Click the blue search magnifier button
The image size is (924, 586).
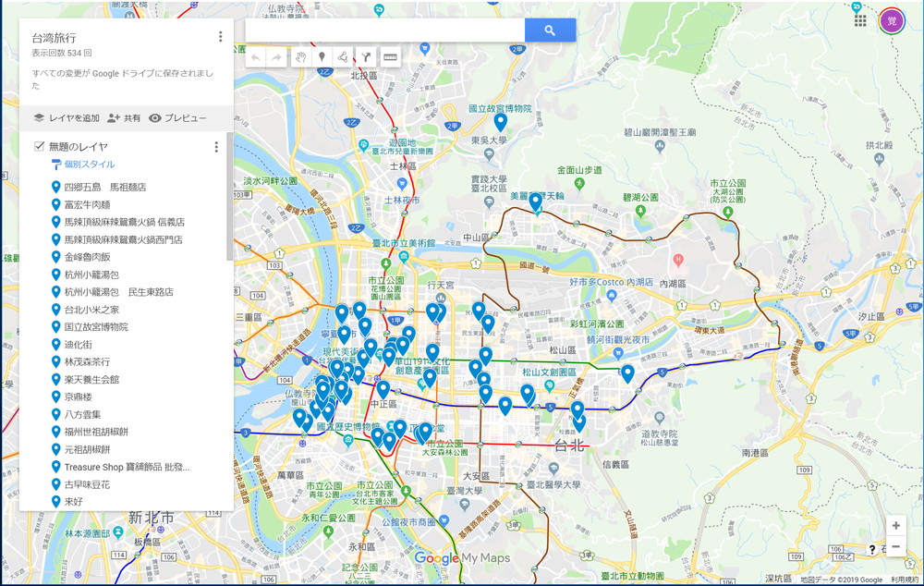pyautogui.click(x=550, y=31)
